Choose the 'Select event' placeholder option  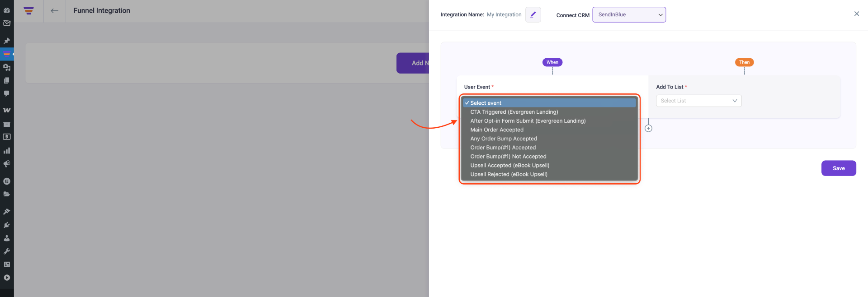[486, 103]
